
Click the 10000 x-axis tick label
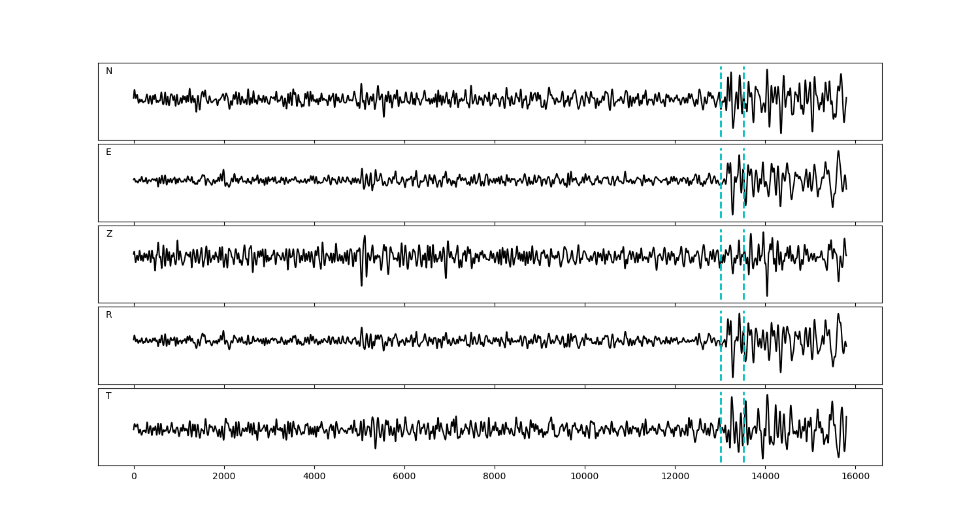[x=584, y=477]
